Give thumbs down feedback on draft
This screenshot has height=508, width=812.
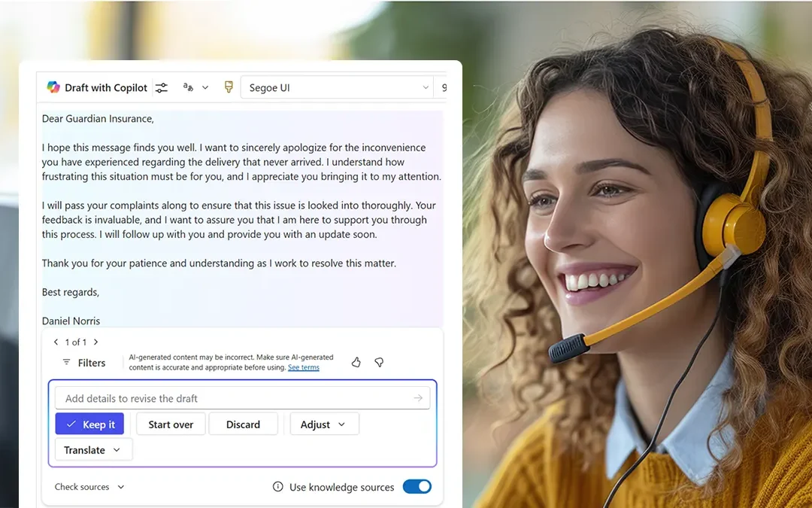[379, 362]
